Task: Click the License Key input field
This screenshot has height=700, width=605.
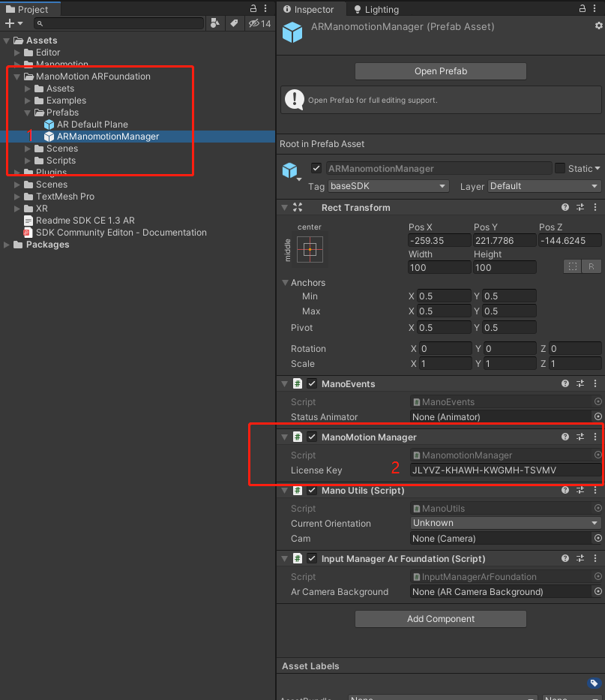Action: [505, 470]
